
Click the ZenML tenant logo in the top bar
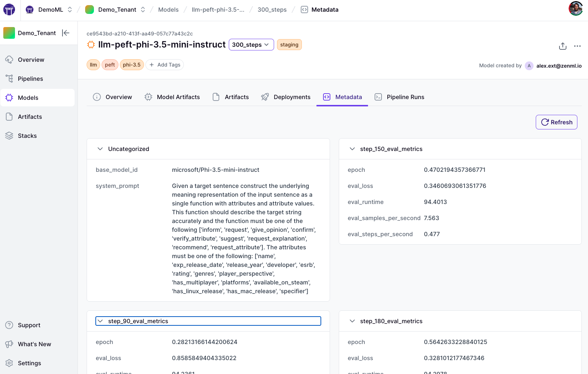(x=9, y=10)
